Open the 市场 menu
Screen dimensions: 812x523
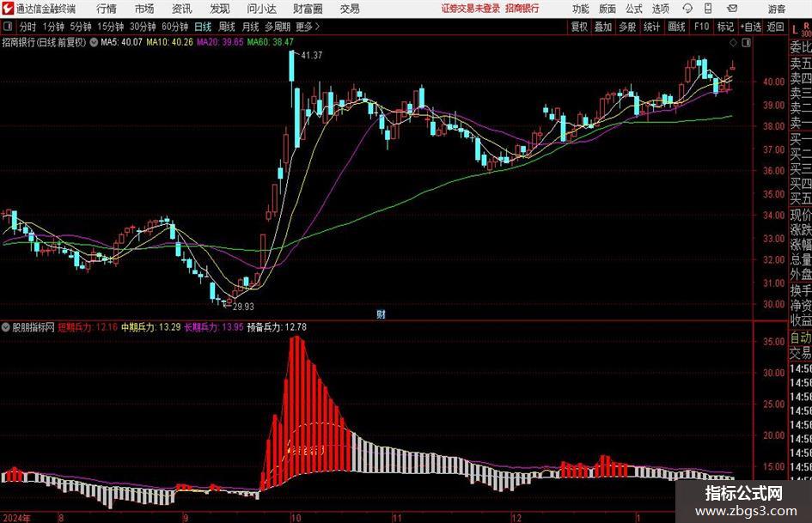144,9
